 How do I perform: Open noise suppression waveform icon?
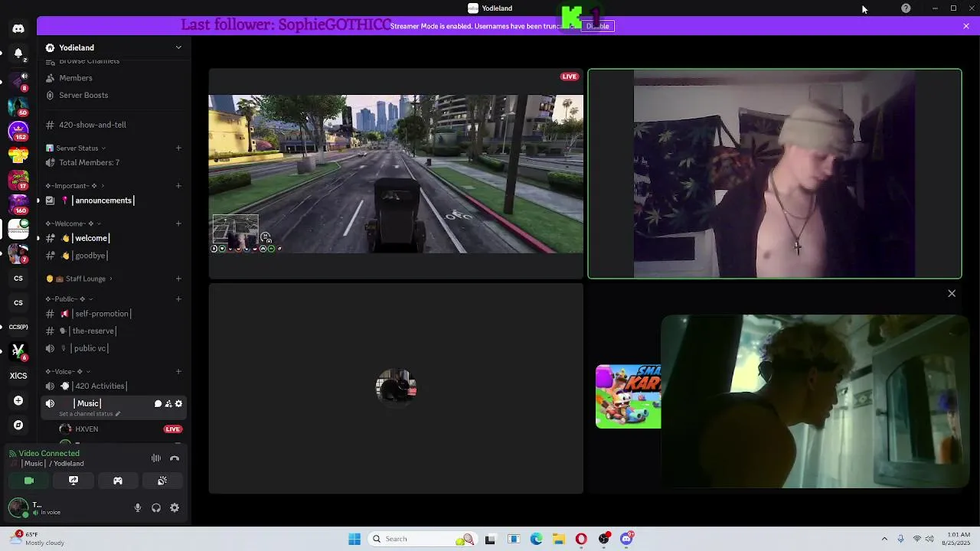pos(156,458)
